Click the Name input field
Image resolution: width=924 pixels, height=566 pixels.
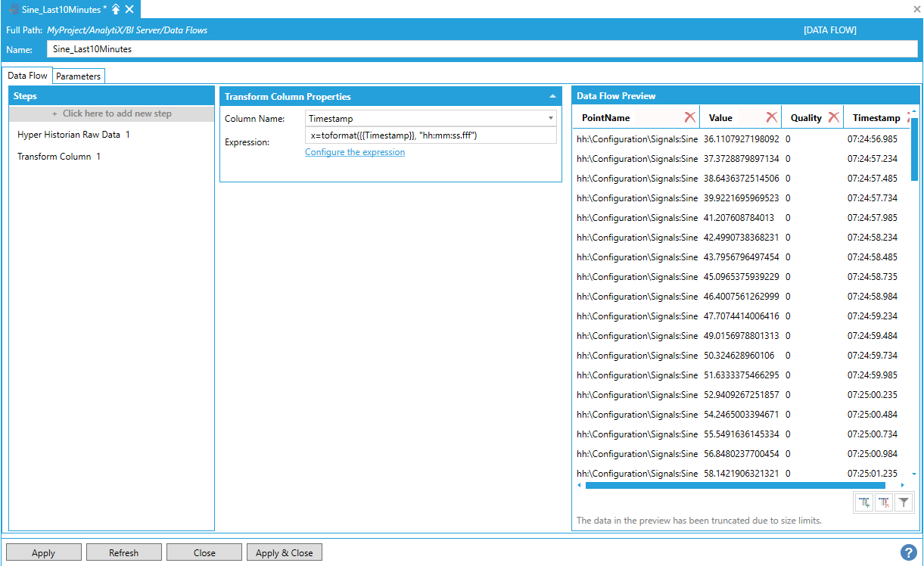(x=481, y=49)
